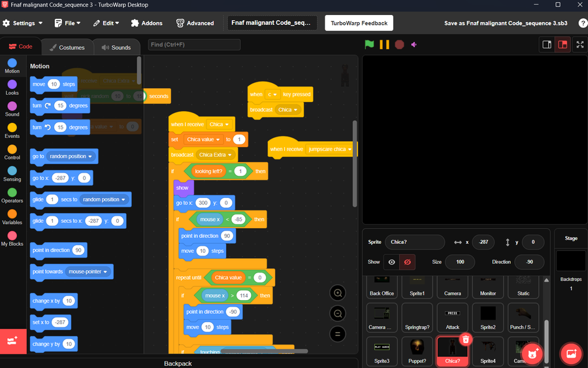Open the Advanced menu
The height and width of the screenshot is (368, 588).
pos(195,24)
